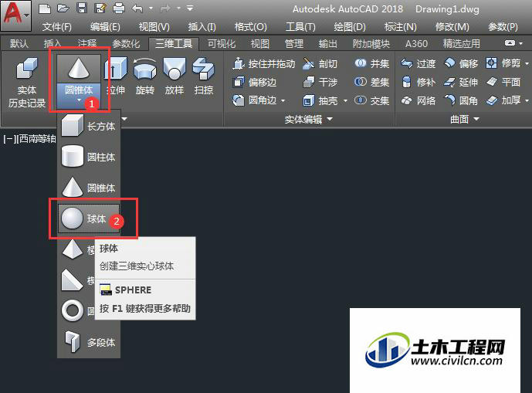
Task: Open the AutoCAD application menu button
Action: pos(15,15)
